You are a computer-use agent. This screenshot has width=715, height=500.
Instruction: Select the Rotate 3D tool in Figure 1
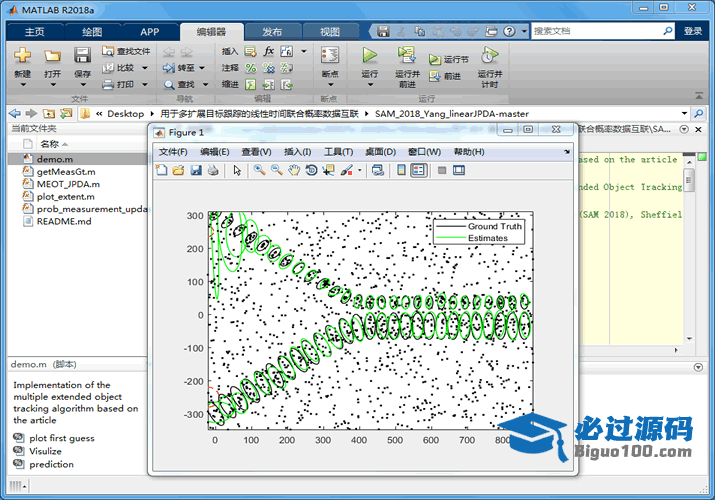(x=311, y=170)
